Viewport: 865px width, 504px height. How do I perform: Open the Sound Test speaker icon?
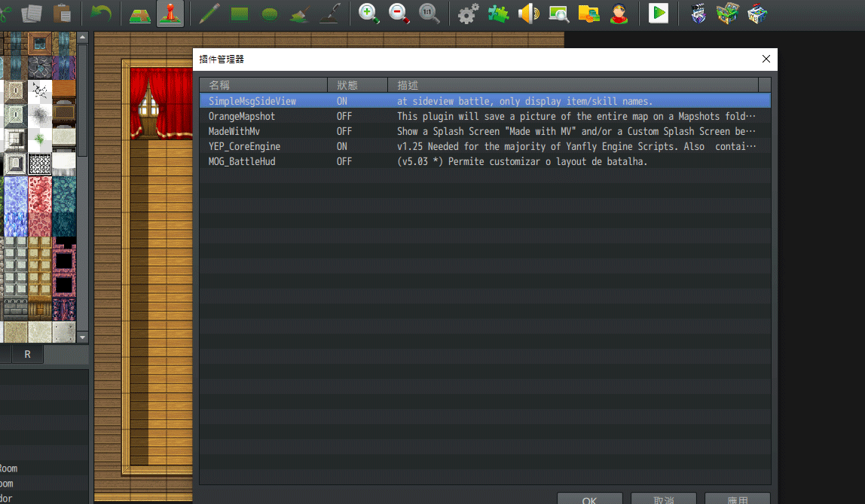(x=528, y=14)
